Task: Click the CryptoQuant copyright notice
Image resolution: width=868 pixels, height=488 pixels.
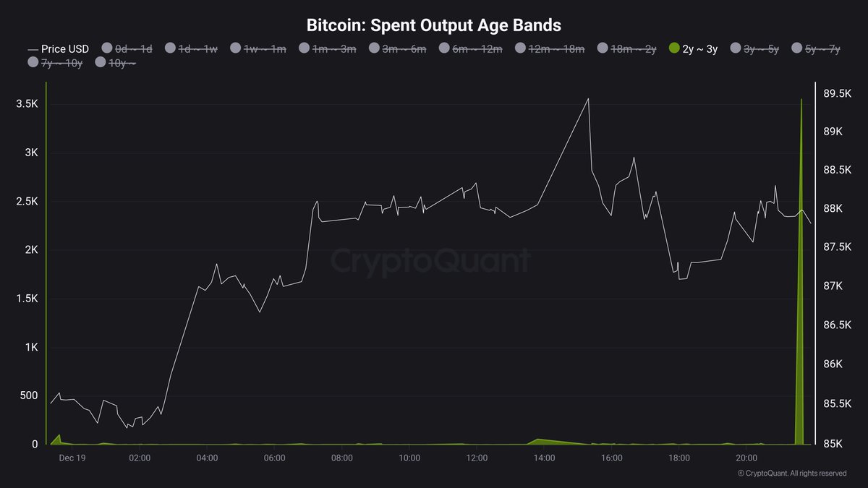Action: tap(791, 474)
